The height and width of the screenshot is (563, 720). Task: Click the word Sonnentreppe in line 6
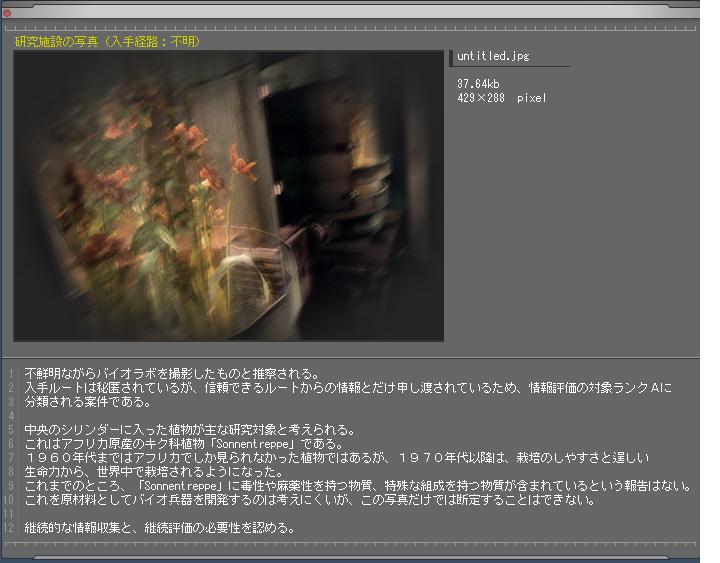(250, 444)
